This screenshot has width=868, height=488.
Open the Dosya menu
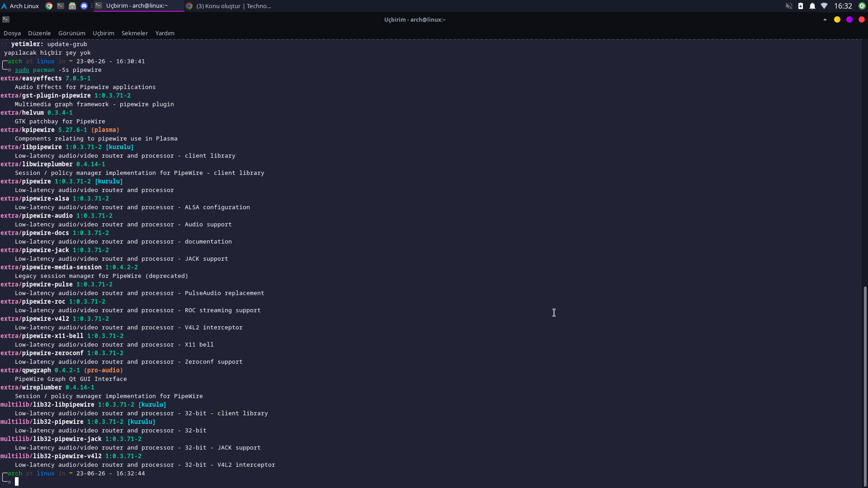[x=12, y=33]
